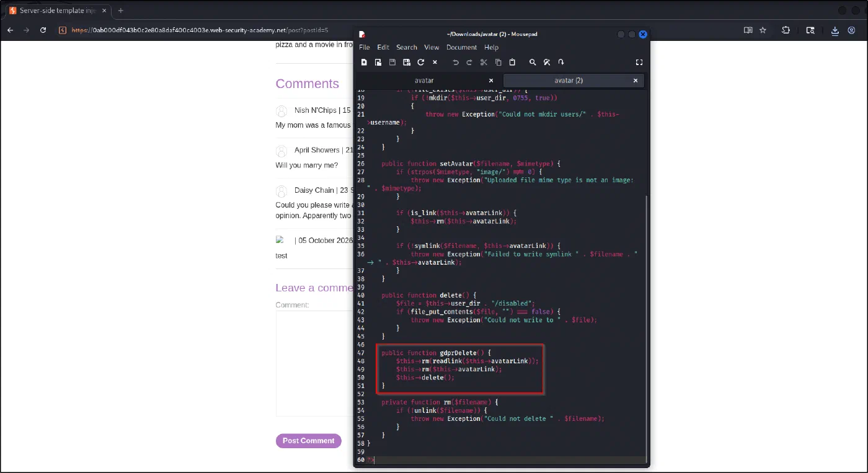
Task: Click code line 53 'private function rm'
Action: coord(440,402)
